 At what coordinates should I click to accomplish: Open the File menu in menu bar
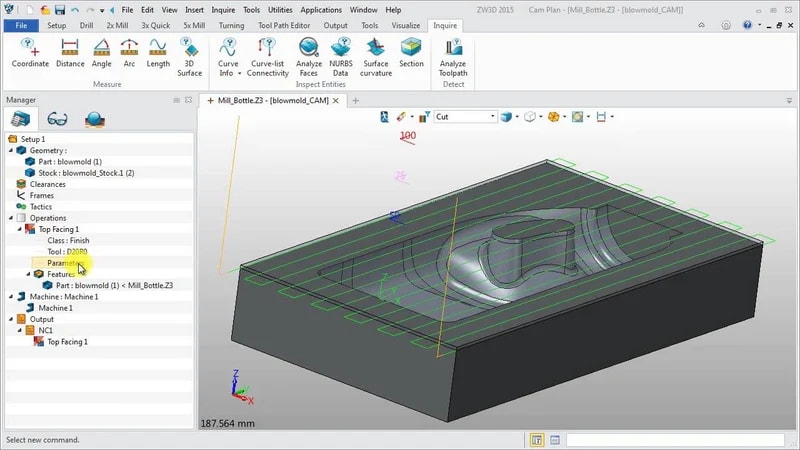[x=127, y=10]
